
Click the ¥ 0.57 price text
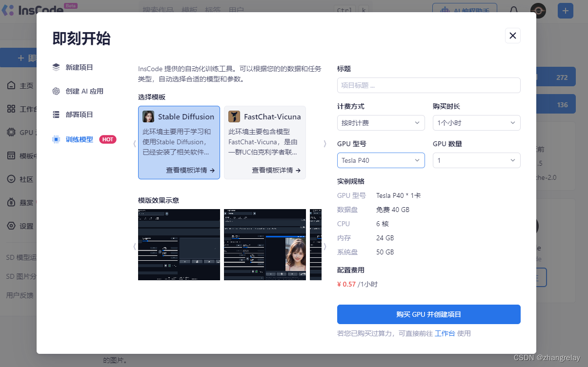346,284
